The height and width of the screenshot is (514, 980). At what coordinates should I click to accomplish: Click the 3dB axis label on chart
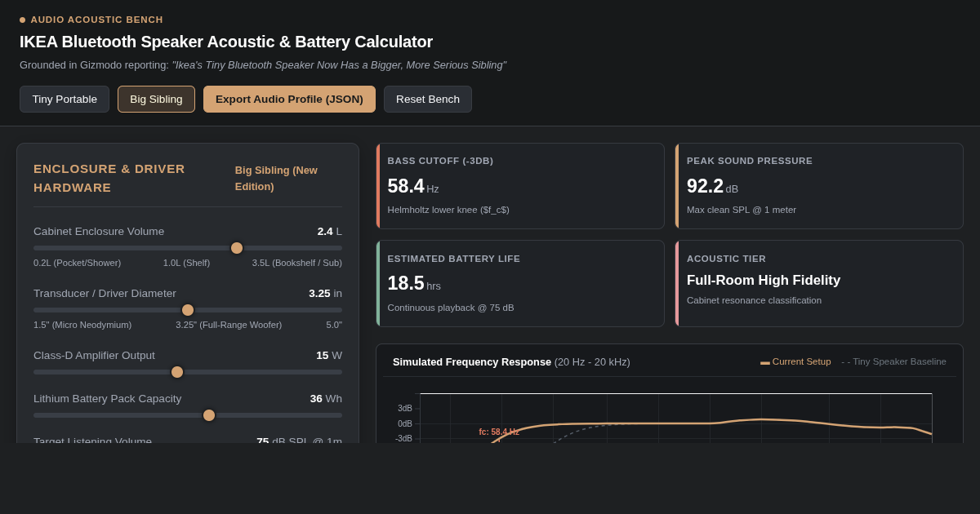coord(405,408)
